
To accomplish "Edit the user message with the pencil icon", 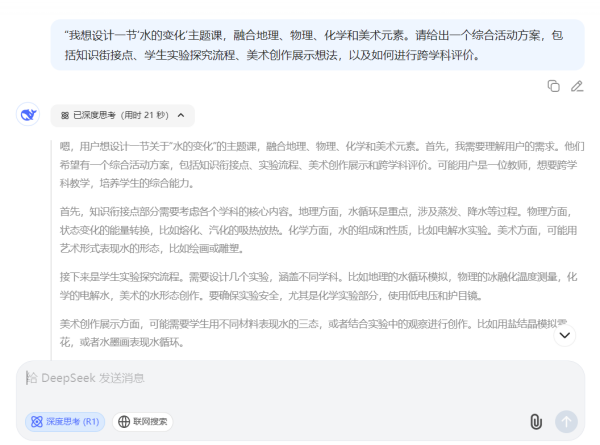I will click(x=577, y=86).
